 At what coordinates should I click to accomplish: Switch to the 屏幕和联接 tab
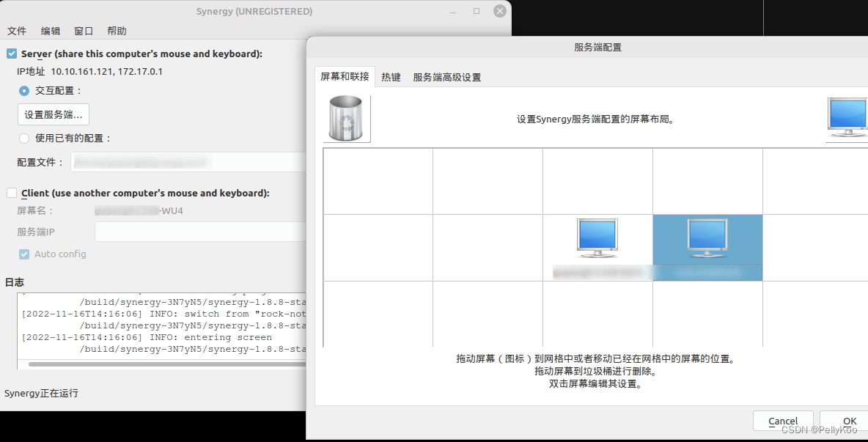click(x=345, y=76)
